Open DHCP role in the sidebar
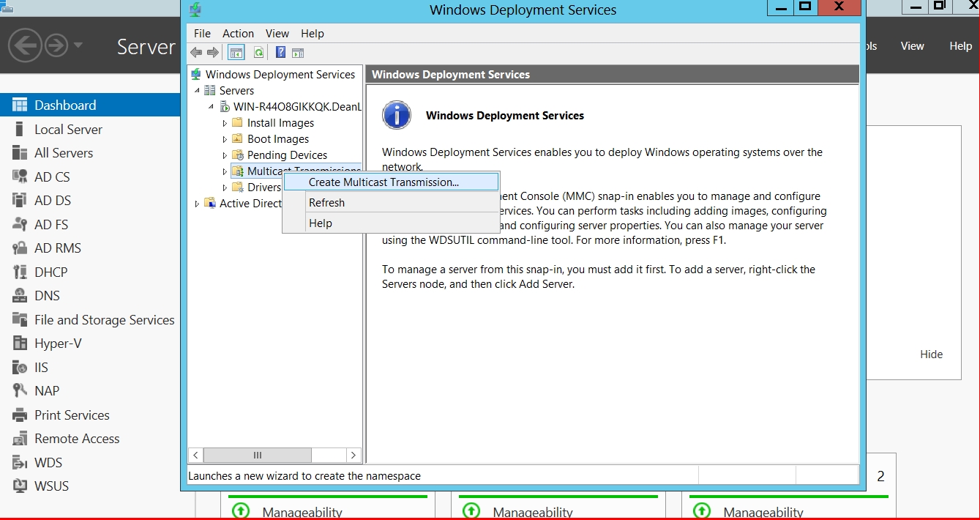 51,272
